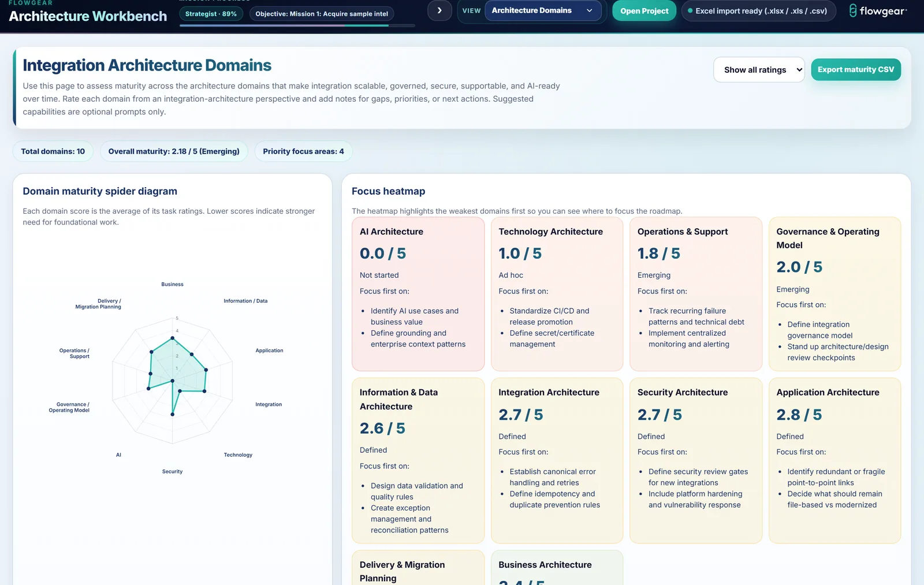Select the Operations & Support card title
The height and width of the screenshot is (585, 924).
(x=683, y=232)
